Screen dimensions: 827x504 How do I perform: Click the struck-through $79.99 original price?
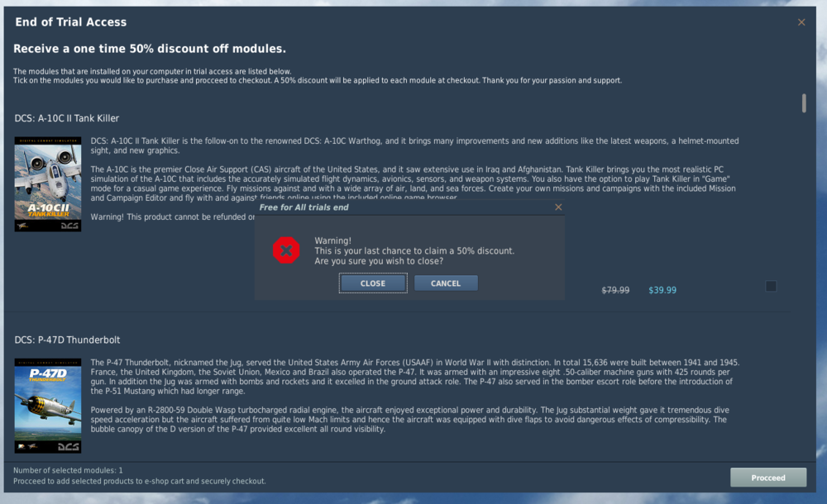615,290
